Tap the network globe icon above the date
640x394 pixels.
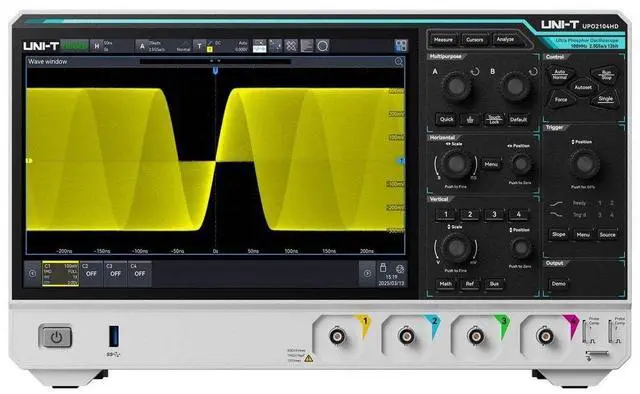(x=400, y=269)
